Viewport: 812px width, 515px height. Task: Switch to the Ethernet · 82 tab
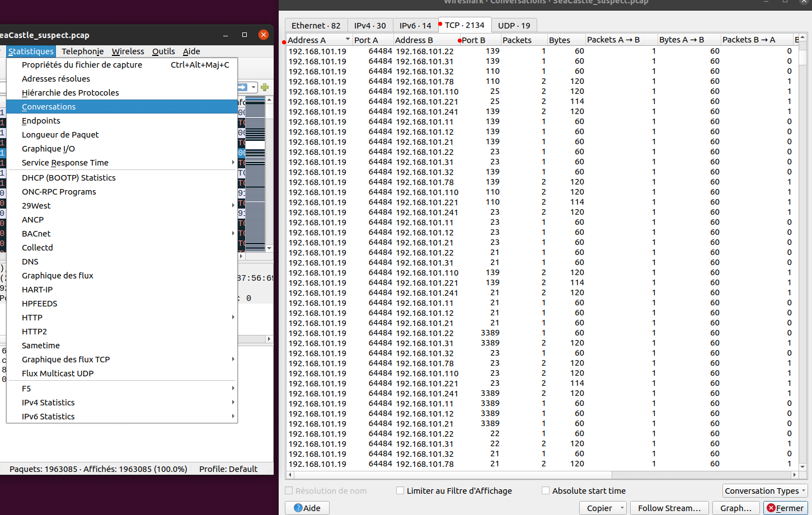316,26
